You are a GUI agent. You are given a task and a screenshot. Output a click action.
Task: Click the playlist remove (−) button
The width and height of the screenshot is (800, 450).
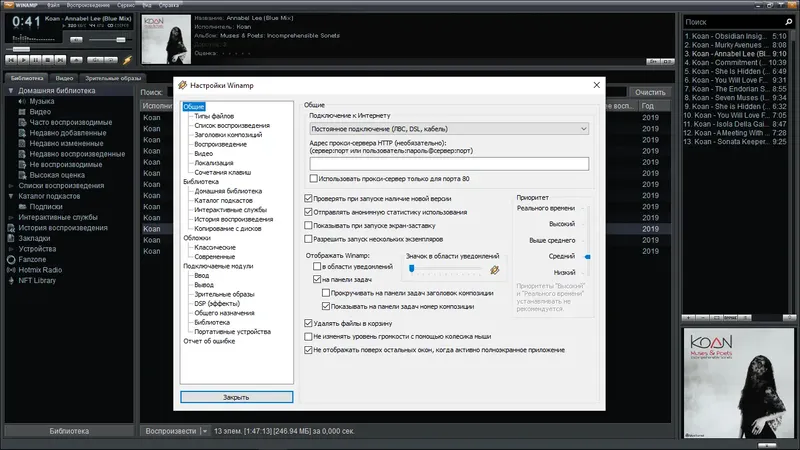702,317
